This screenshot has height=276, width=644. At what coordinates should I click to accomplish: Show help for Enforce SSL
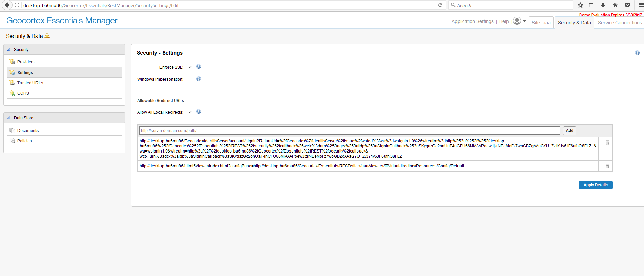(x=199, y=67)
